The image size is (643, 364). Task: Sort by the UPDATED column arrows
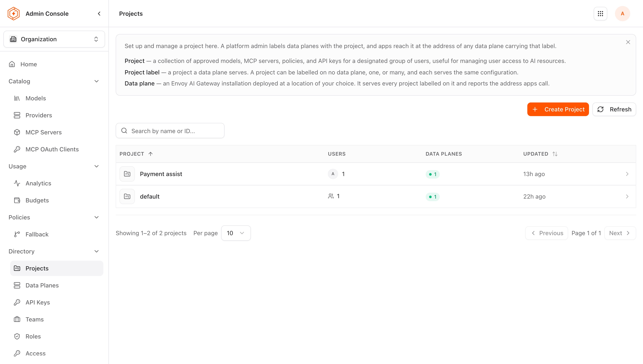(x=555, y=154)
